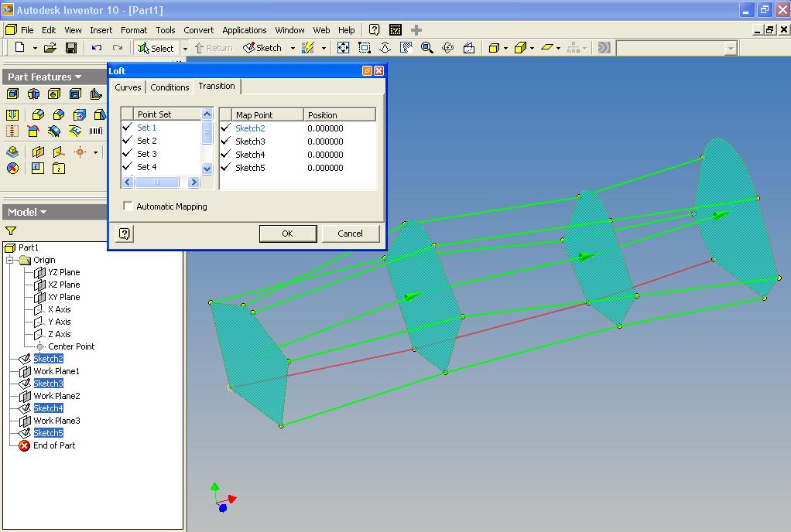Click the Update lightning bolt icon
791x532 pixels.
point(308,48)
